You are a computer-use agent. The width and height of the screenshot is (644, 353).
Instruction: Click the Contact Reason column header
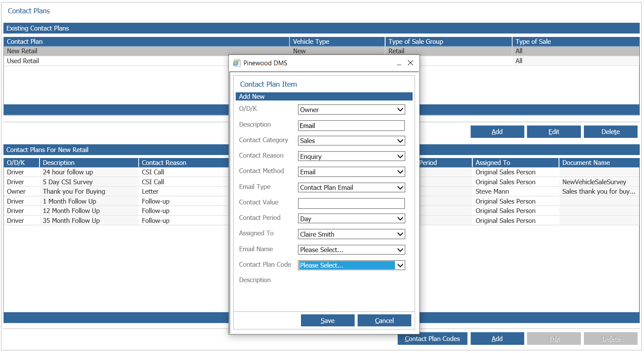[x=184, y=163]
